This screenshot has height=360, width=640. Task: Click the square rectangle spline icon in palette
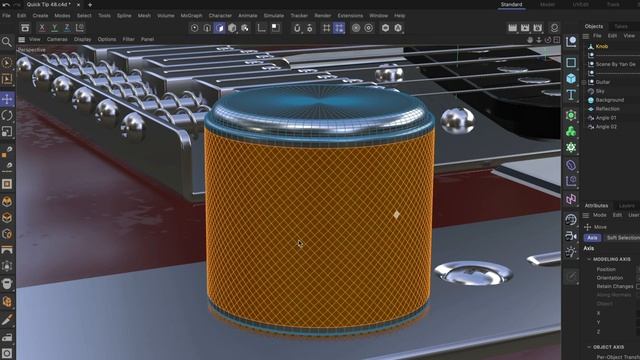coord(571,62)
